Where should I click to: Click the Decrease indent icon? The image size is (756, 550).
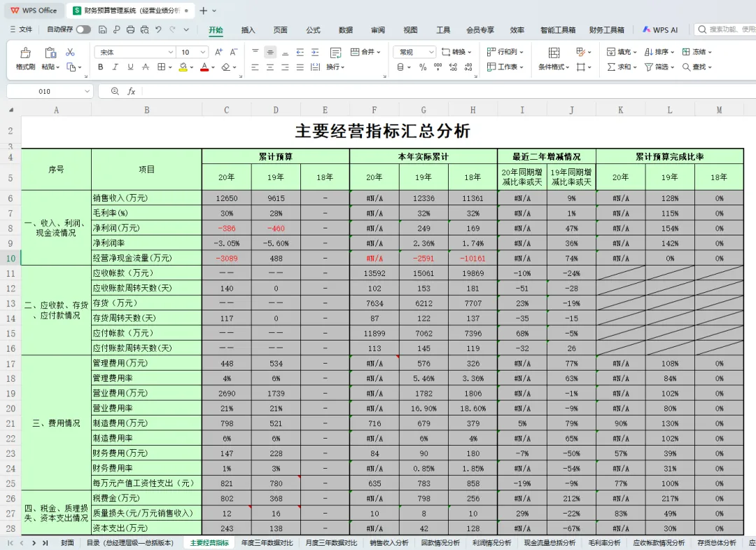coord(300,52)
